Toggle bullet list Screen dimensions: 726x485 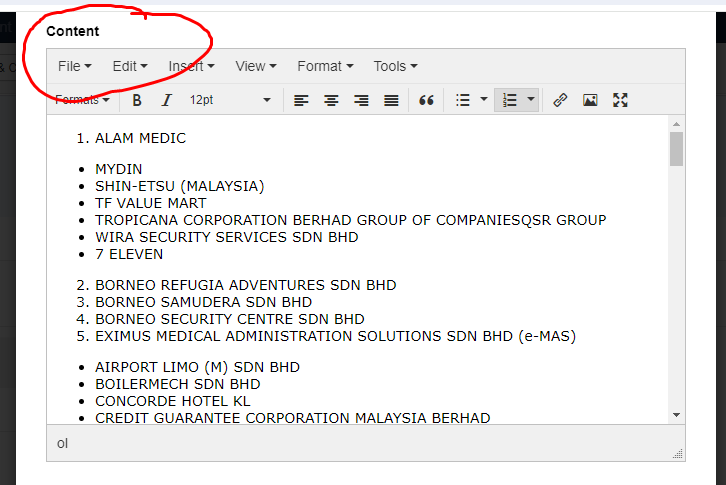463,100
